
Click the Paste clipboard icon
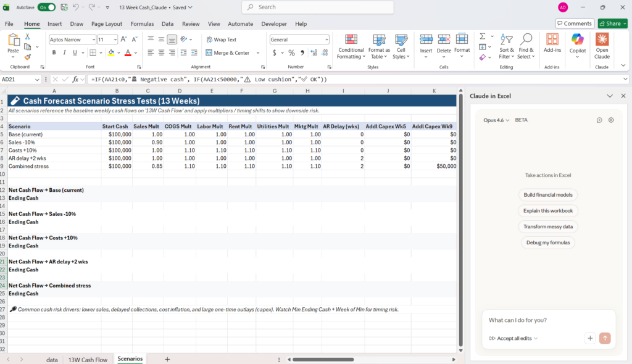[14, 40]
